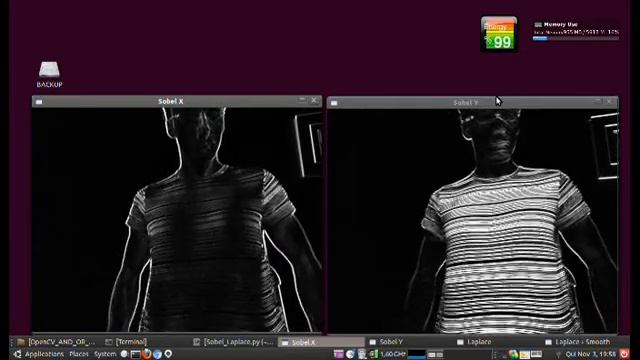Launch the terminal from the panel launcher
The width and height of the screenshot is (640, 360).
136,354
